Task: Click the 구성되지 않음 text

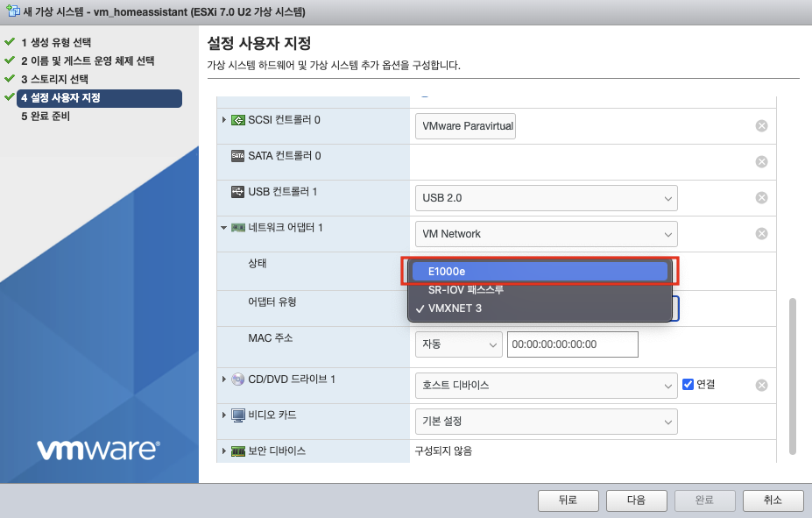Action: click(x=443, y=451)
